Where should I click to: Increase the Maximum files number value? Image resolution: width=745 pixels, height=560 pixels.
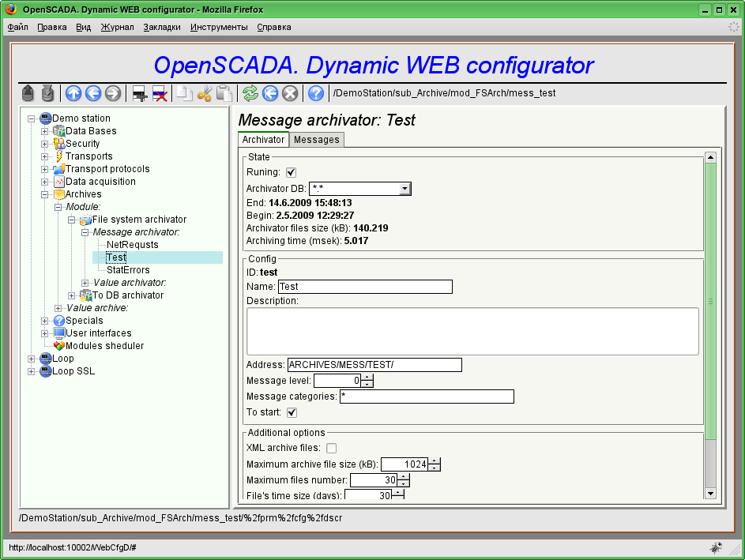[404, 477]
